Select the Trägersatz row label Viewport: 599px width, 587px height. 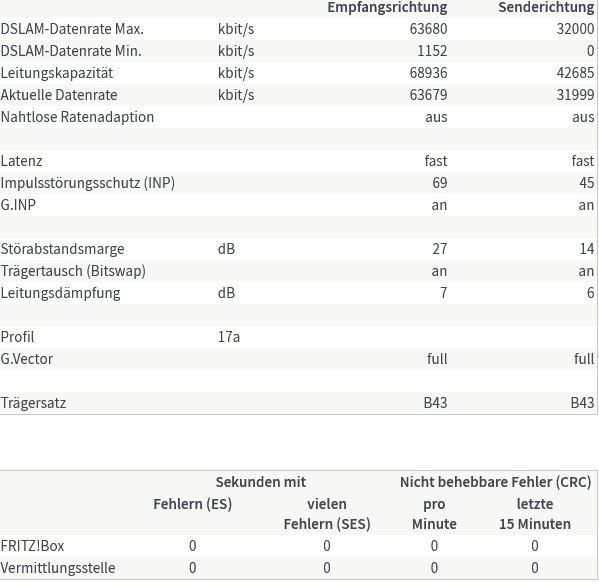coord(33,403)
